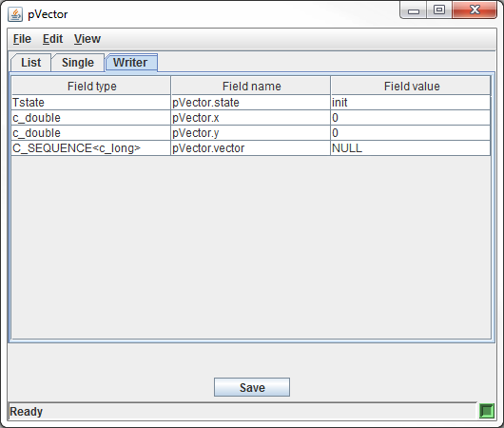This screenshot has height=428, width=504.
Task: Select the pVector.x name cell
Action: (251, 118)
